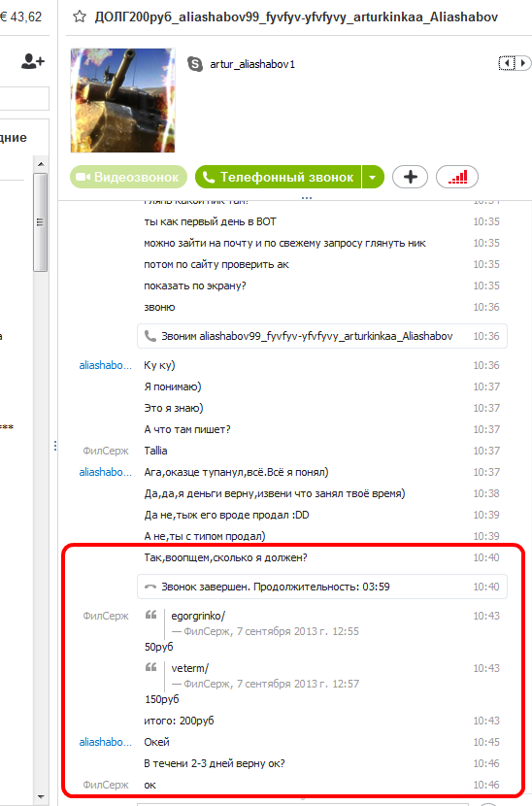Select message "150руб"

point(162,699)
